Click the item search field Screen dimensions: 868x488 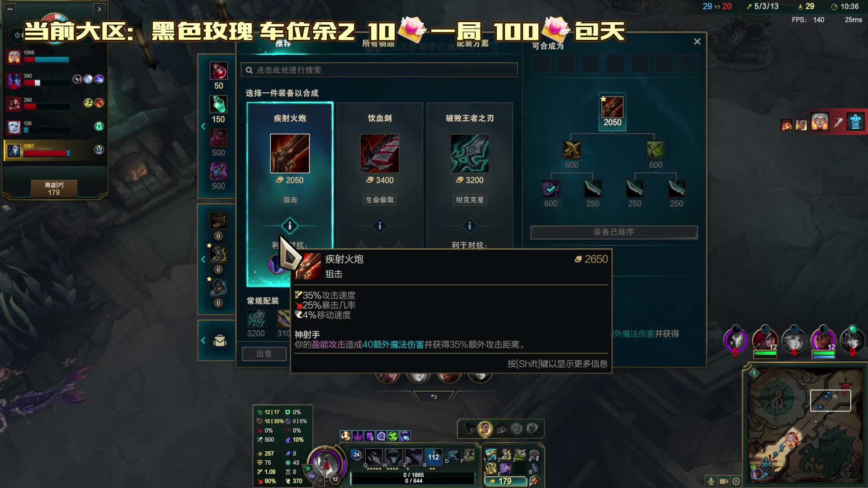(x=379, y=70)
